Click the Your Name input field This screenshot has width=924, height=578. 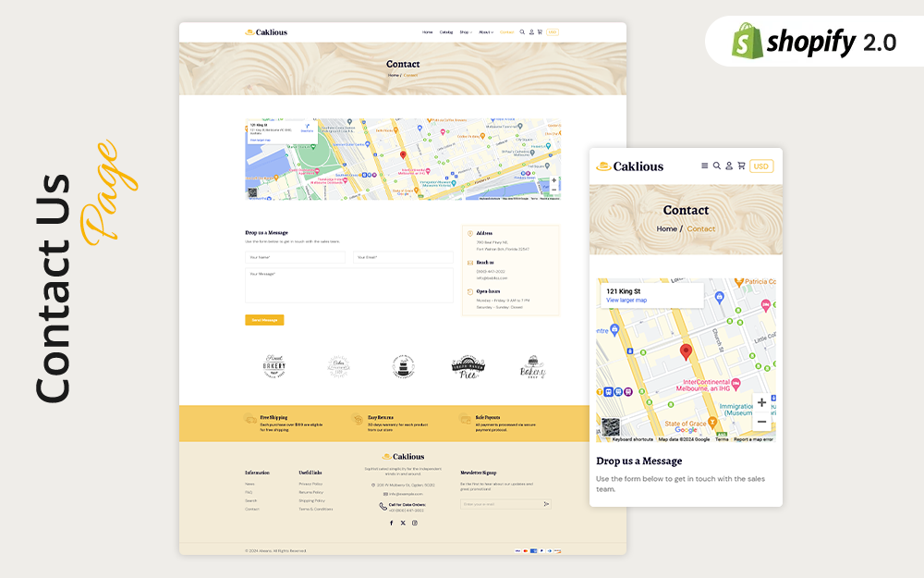pyautogui.click(x=295, y=257)
